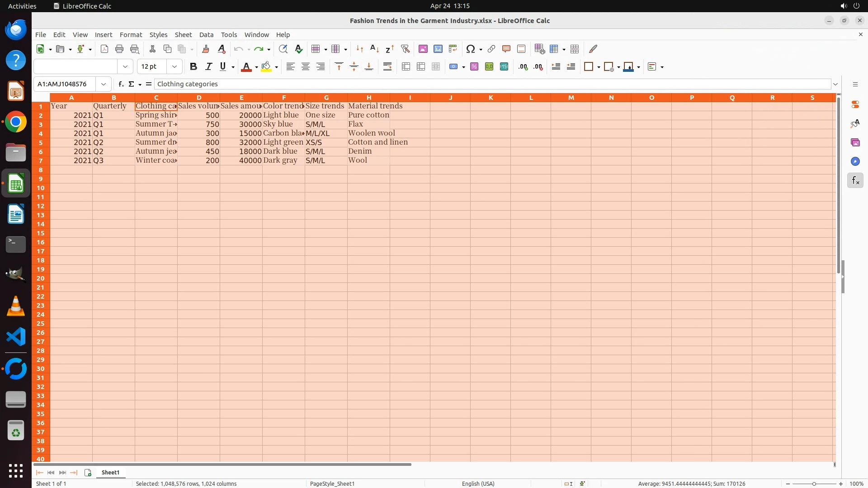The height and width of the screenshot is (488, 868).
Task: Expand the font size dropdown
Action: 174,67
